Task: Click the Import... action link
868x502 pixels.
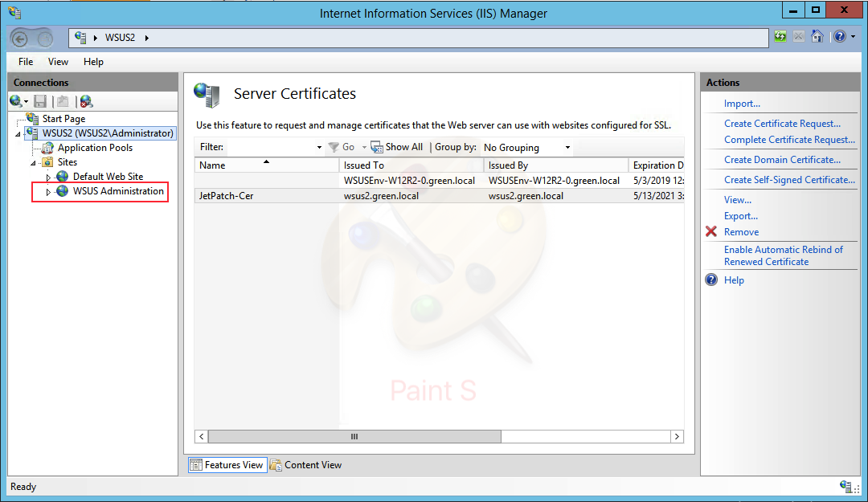Action: pyautogui.click(x=742, y=104)
